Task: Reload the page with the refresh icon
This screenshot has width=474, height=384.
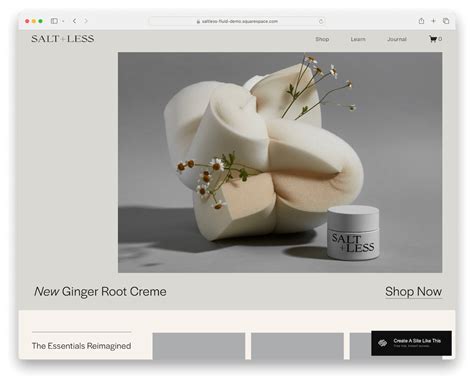Action: [321, 21]
